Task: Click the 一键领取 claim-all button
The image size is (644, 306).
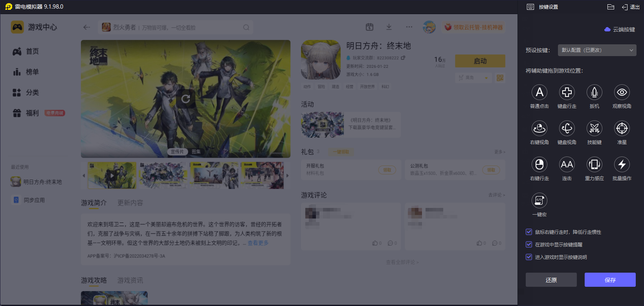Action: tap(341, 152)
